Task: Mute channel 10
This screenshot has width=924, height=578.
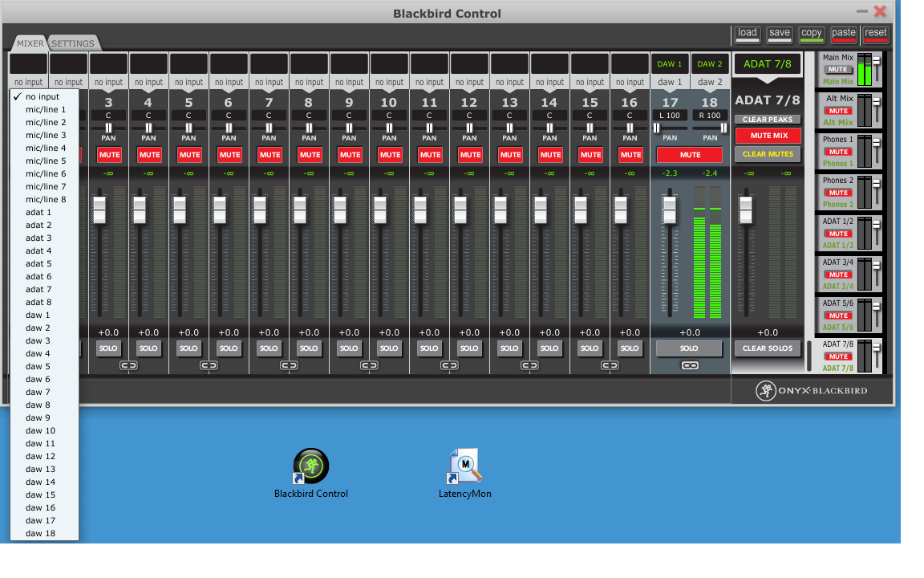Action: [x=390, y=154]
